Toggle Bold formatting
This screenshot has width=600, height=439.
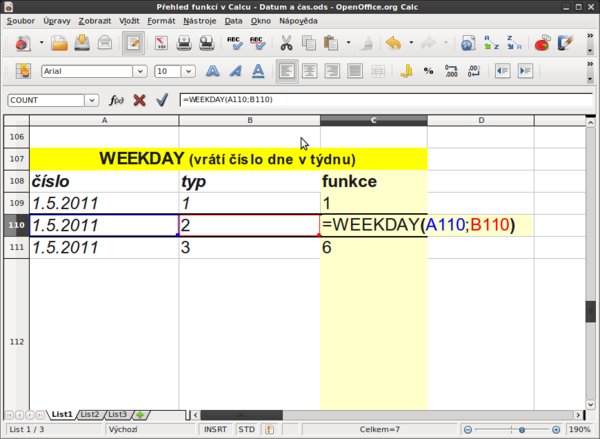[213, 71]
